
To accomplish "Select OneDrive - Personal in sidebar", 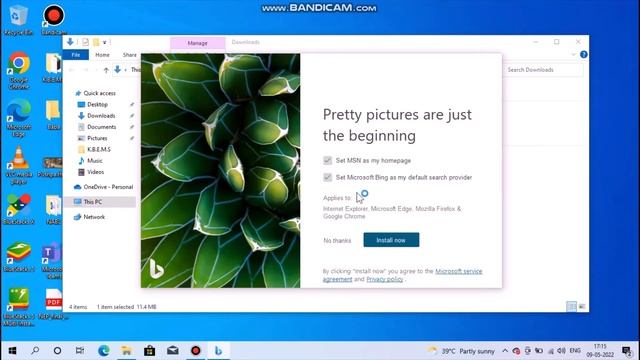I will (108, 187).
